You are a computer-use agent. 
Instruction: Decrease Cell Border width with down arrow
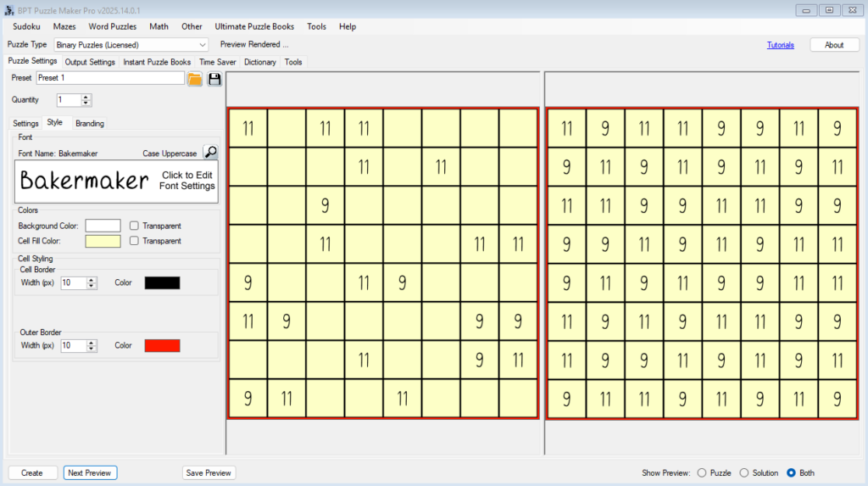tap(92, 286)
